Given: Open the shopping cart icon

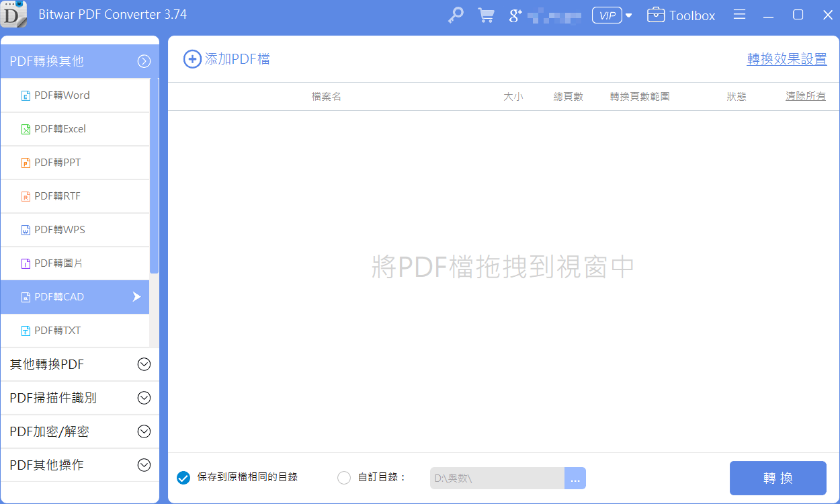Looking at the screenshot, I should [x=486, y=15].
